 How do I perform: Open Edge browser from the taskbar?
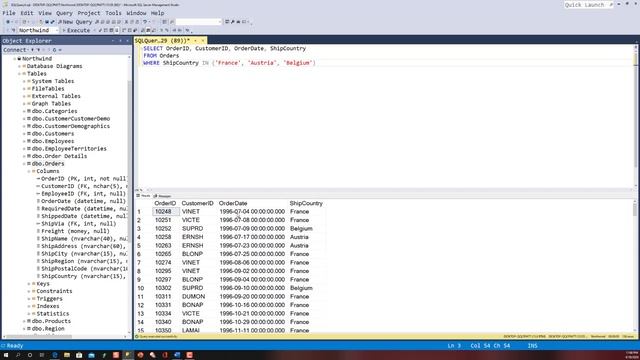[55, 355]
